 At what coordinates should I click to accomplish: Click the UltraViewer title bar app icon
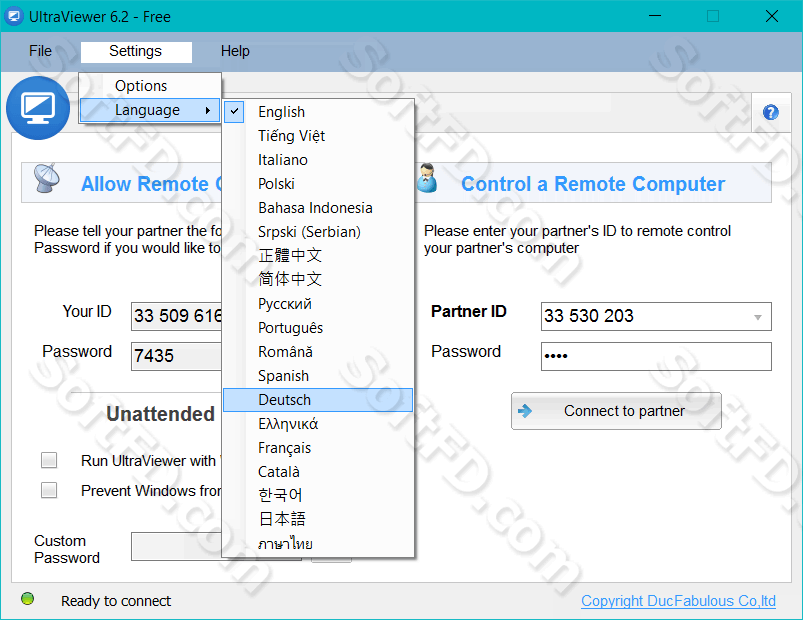coord(14,16)
